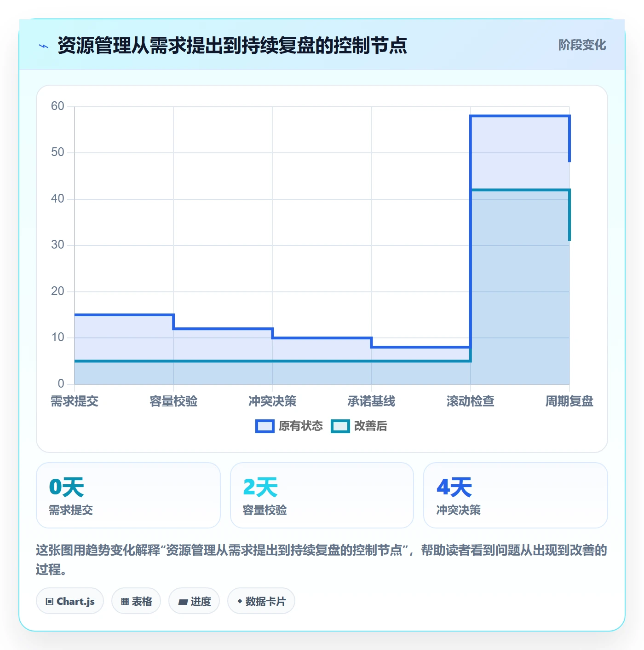Click the Chart.js tag's square icon
644x650 pixels.
pos(50,602)
